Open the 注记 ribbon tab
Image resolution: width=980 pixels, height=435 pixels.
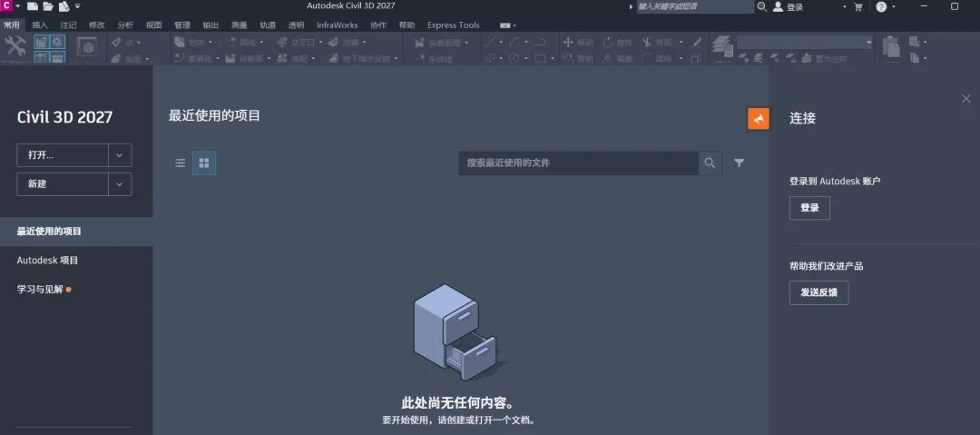tap(68, 25)
